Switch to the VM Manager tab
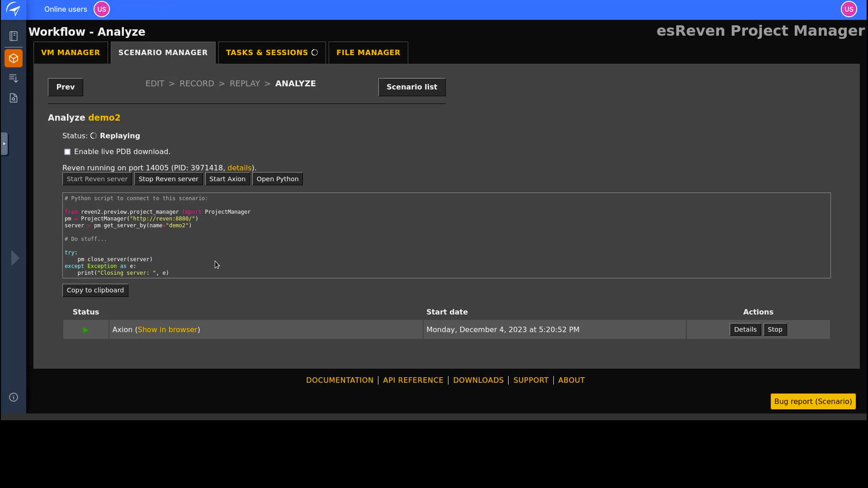Screen dimensions: 868x488 [x=71, y=52]
